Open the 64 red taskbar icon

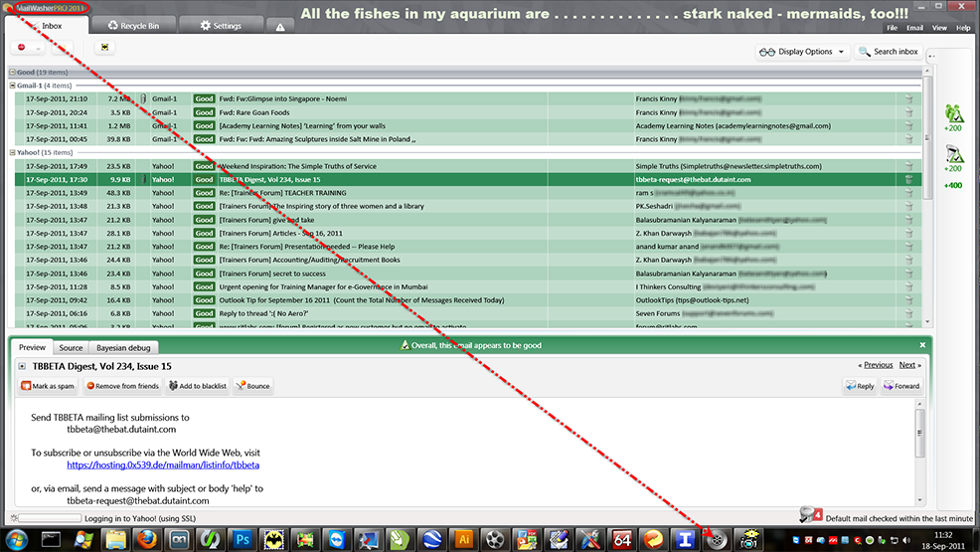pyautogui.click(x=622, y=539)
